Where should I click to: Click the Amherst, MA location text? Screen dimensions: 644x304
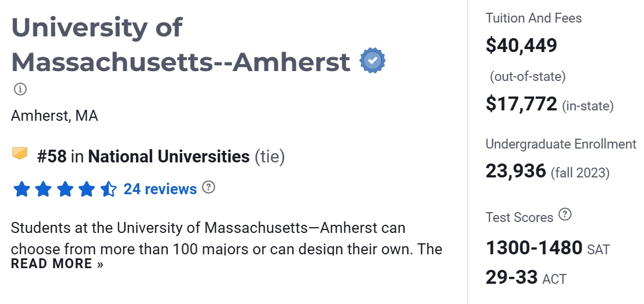(54, 116)
